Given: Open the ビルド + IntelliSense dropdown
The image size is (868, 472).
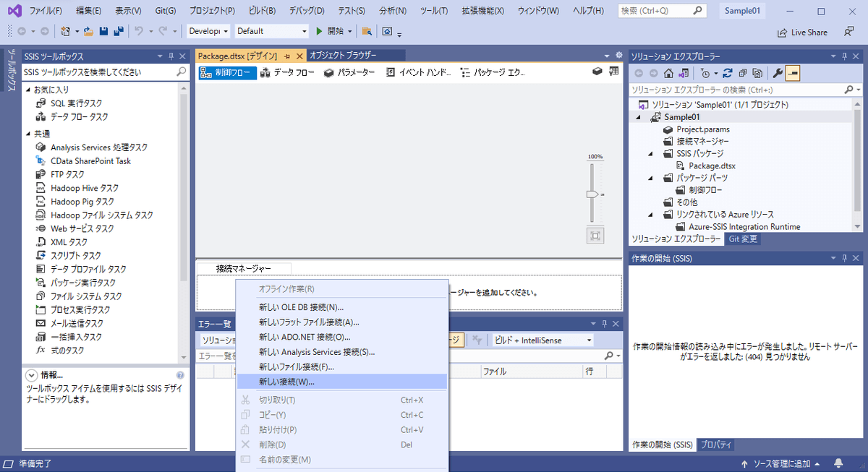Looking at the screenshot, I should [543, 340].
